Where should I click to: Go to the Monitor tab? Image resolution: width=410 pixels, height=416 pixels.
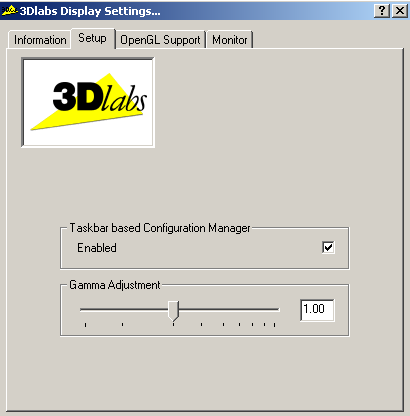pyautogui.click(x=230, y=40)
